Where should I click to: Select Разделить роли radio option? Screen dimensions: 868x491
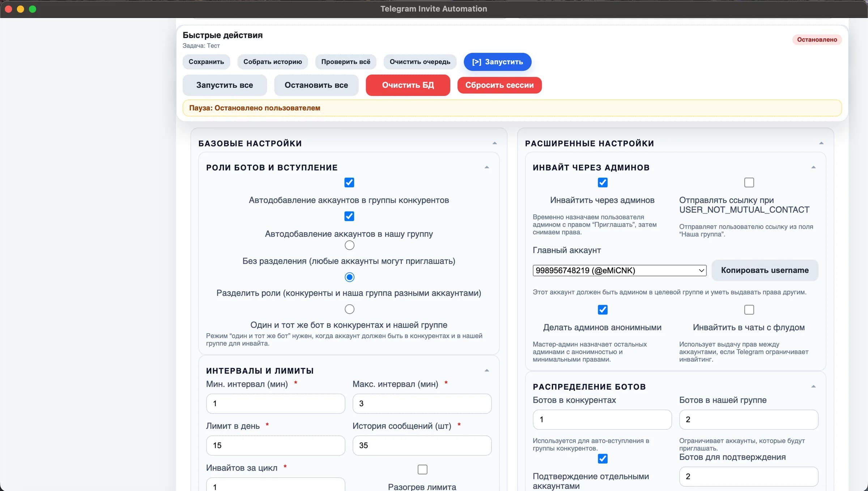349,277
